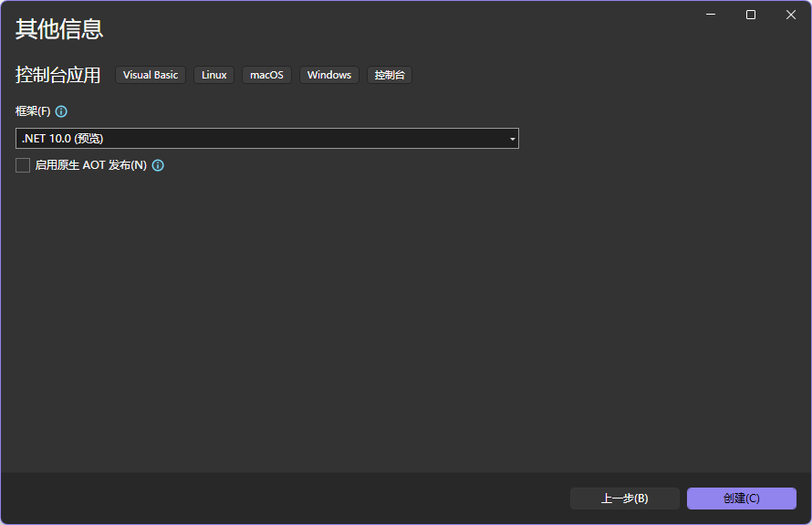Click the 启用原生 AOT 发布(N) label text
The image size is (812, 525).
pyautogui.click(x=90, y=165)
